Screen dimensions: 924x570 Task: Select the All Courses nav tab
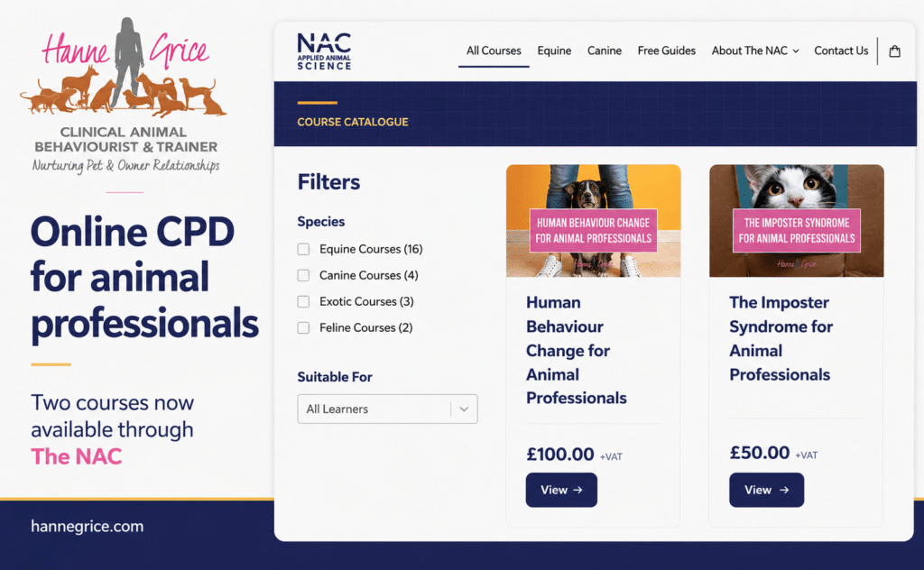click(x=494, y=51)
